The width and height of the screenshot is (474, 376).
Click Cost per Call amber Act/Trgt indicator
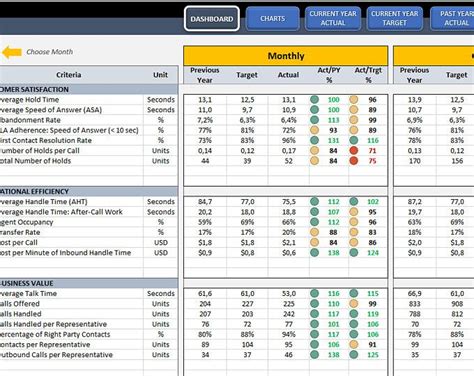coord(354,242)
